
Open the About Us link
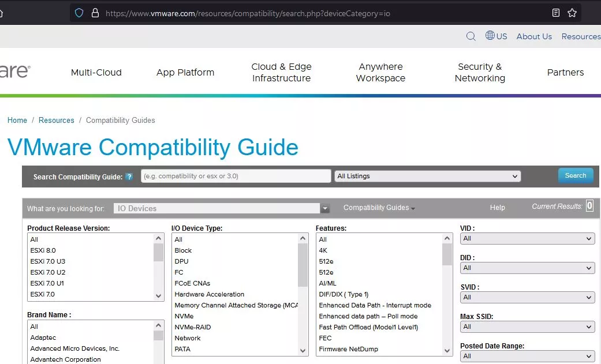[534, 36]
